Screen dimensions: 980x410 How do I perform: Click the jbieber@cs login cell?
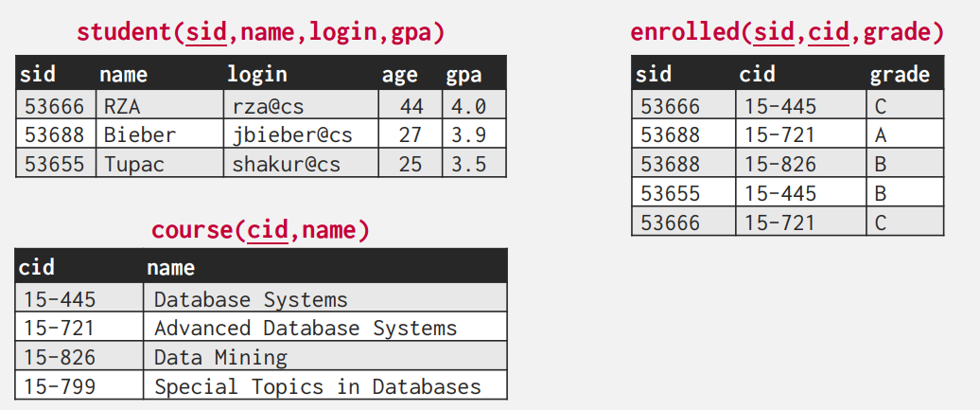[x=301, y=134]
